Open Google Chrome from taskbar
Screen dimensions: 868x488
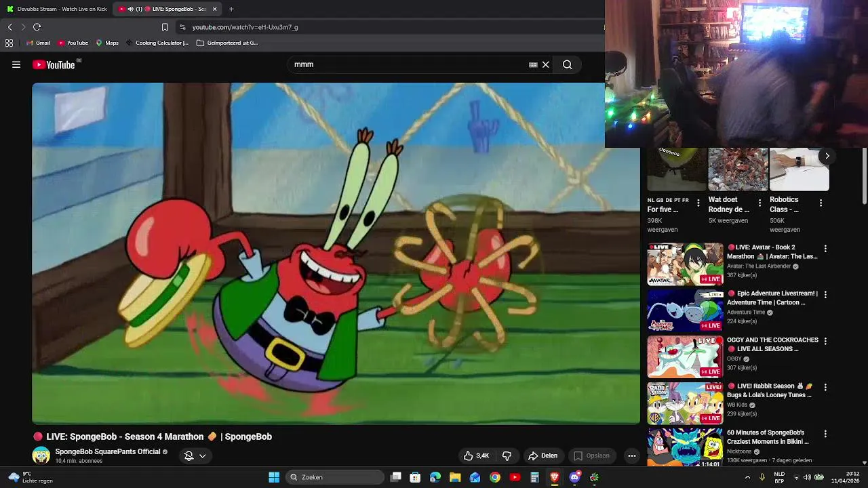click(x=495, y=477)
